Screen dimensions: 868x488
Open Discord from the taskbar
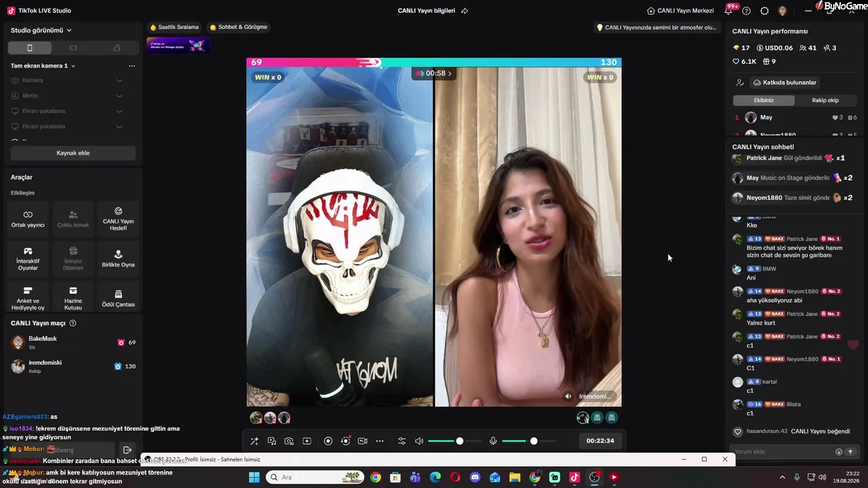coord(475,477)
